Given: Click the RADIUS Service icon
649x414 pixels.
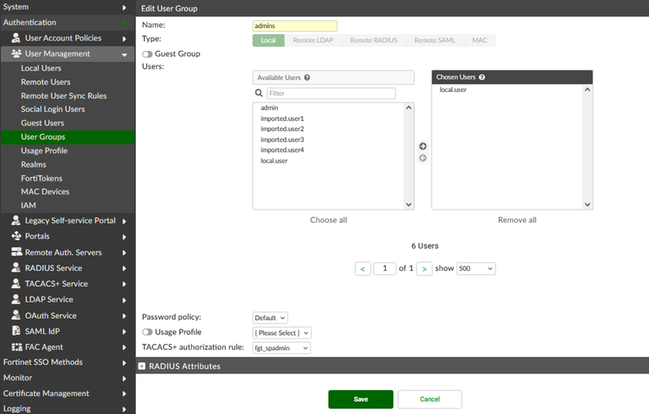Looking at the screenshot, I should (x=16, y=267).
